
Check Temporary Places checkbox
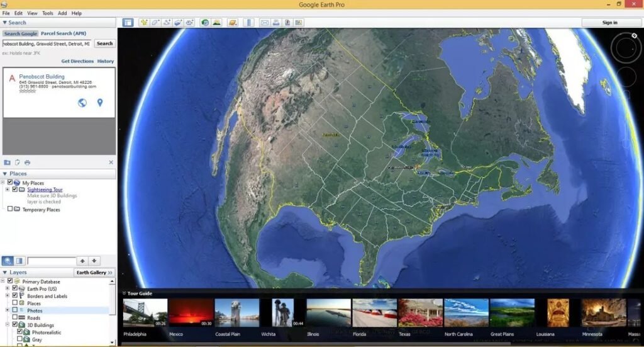(10, 209)
